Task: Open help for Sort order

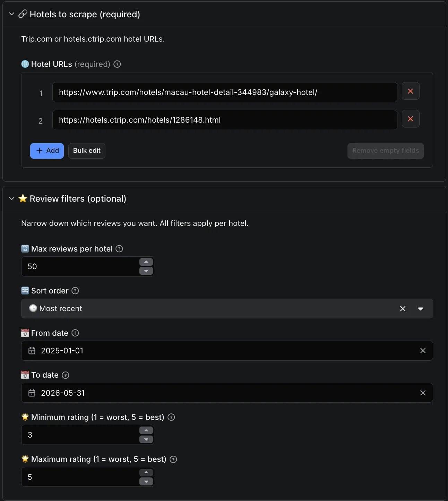Action: (x=75, y=291)
